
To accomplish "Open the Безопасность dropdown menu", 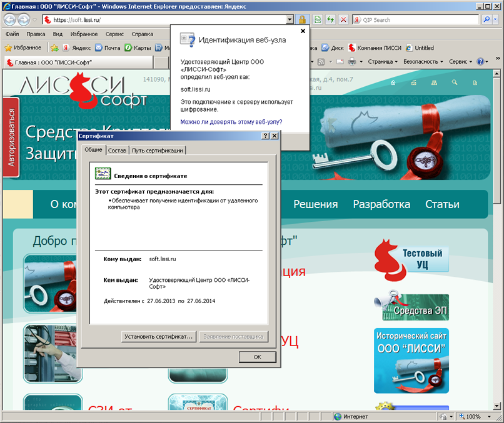I will point(423,62).
